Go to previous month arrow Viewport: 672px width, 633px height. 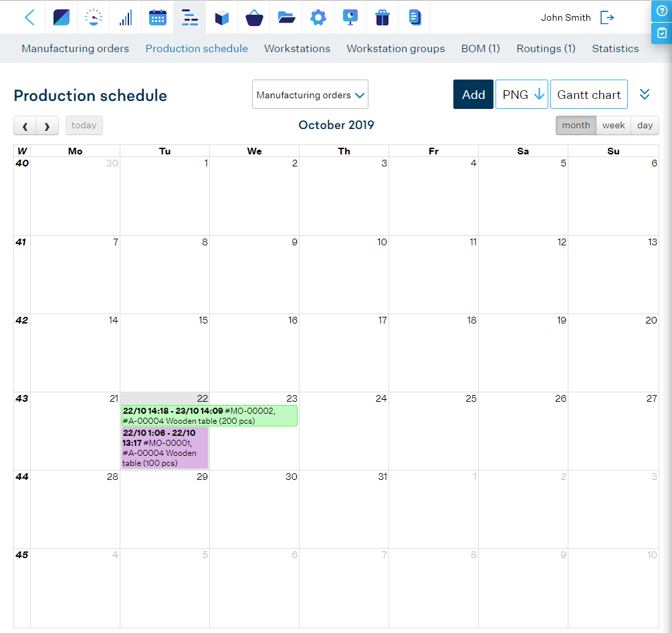click(25, 126)
